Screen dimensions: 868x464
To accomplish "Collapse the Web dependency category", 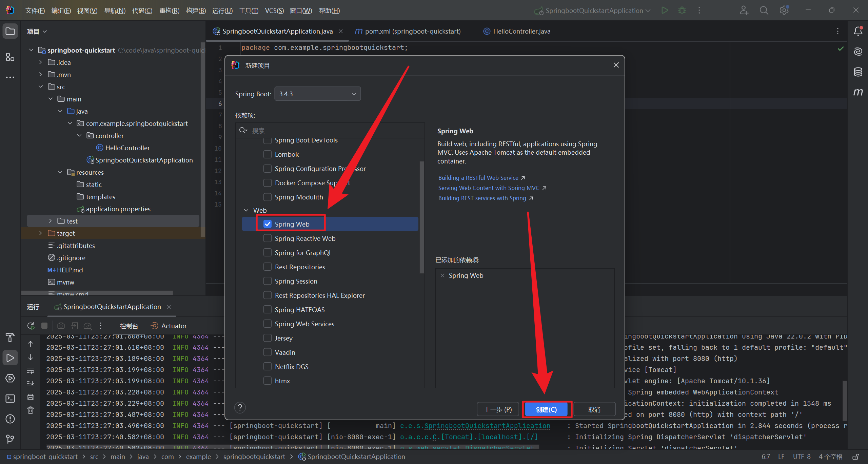I will coord(246,210).
